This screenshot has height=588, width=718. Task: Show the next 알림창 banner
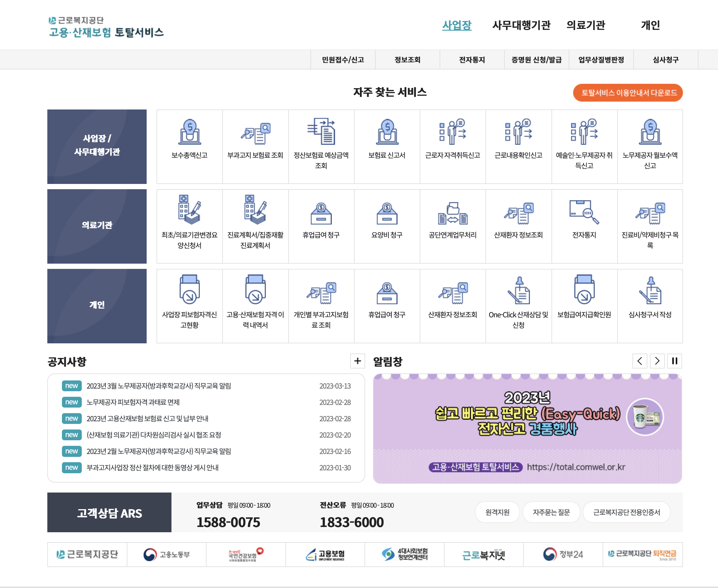[x=657, y=361]
